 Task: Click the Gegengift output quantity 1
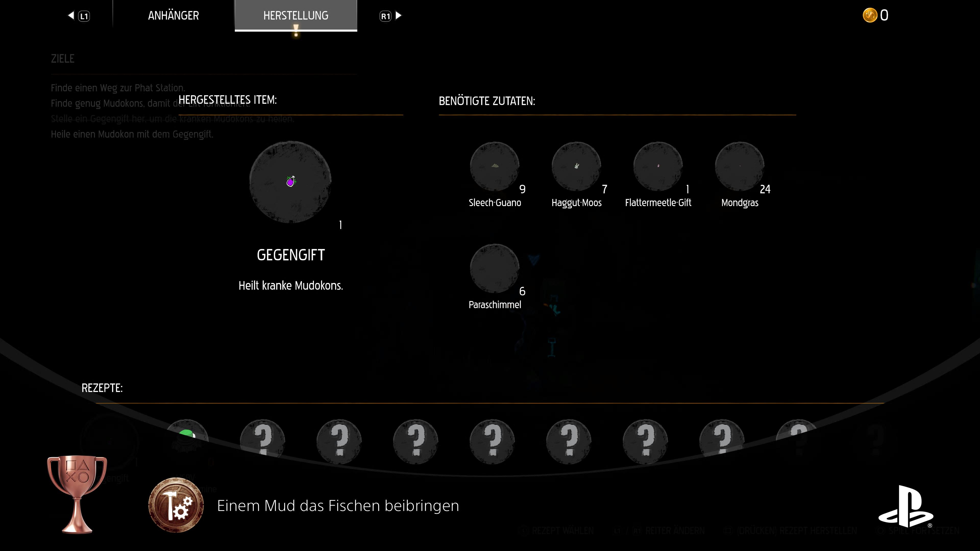click(340, 225)
